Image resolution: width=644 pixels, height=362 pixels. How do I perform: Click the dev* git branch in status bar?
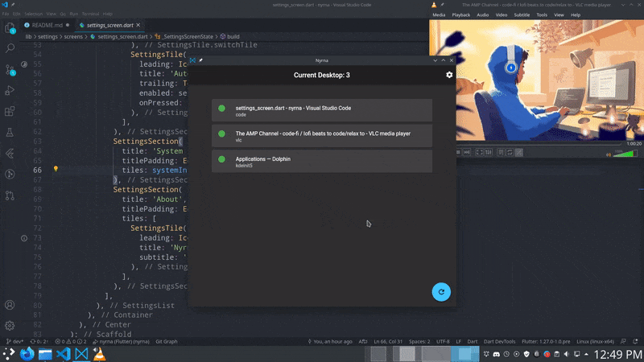point(15,341)
